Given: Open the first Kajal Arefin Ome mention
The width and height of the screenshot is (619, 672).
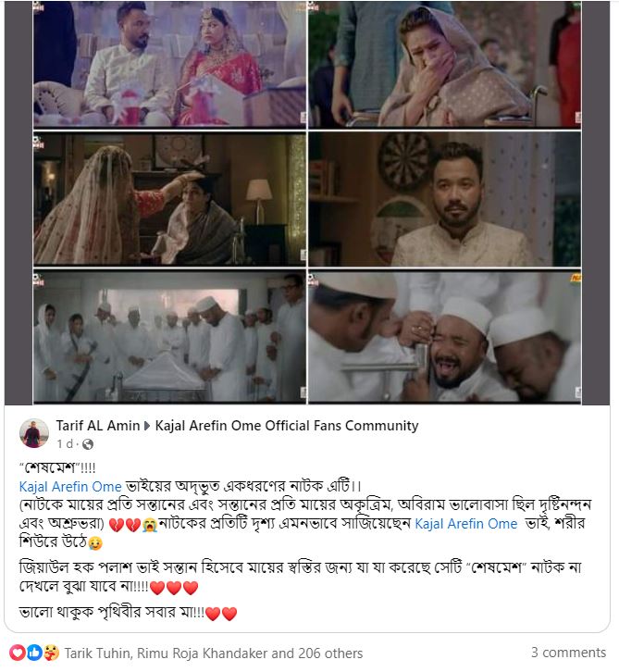Looking at the screenshot, I should point(70,487).
